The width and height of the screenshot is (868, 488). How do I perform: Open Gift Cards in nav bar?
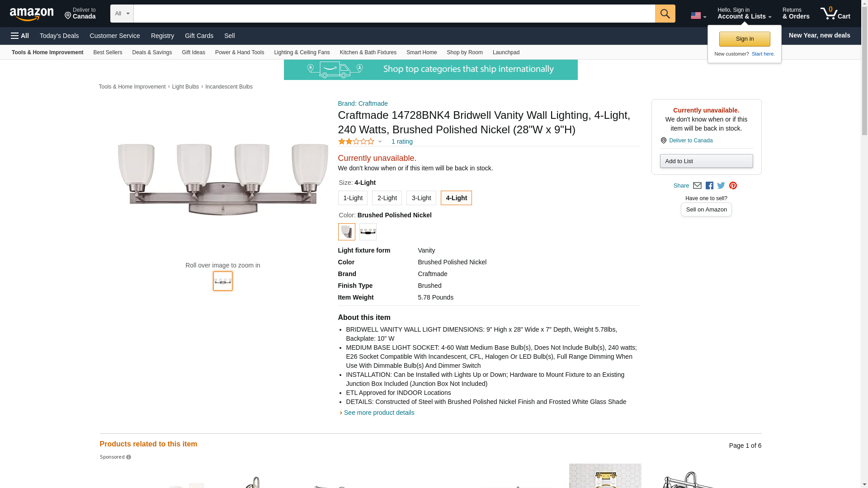coord(199,36)
